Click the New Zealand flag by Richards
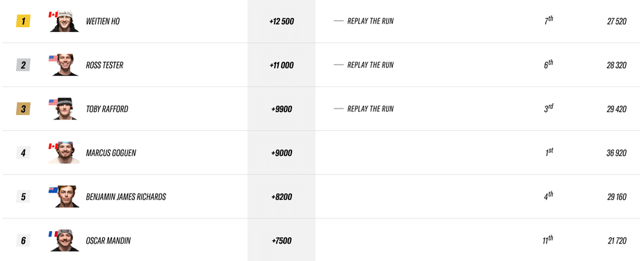 pos(53,190)
